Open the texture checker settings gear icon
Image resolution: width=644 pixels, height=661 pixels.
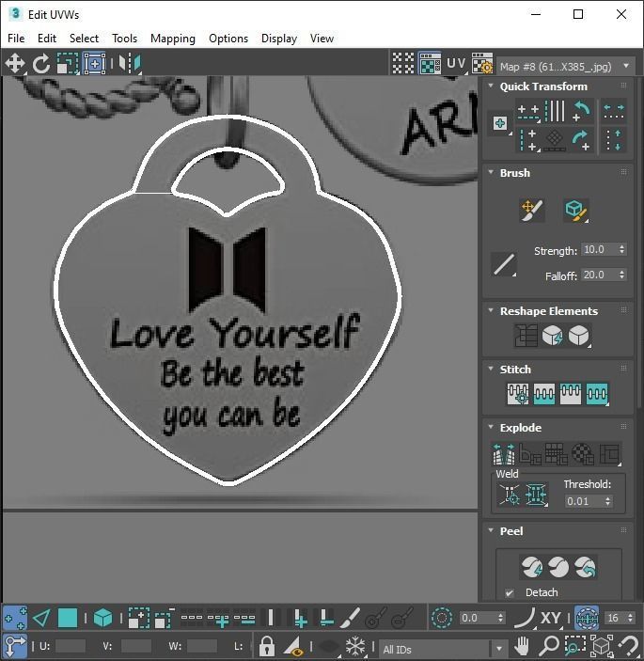coord(482,63)
